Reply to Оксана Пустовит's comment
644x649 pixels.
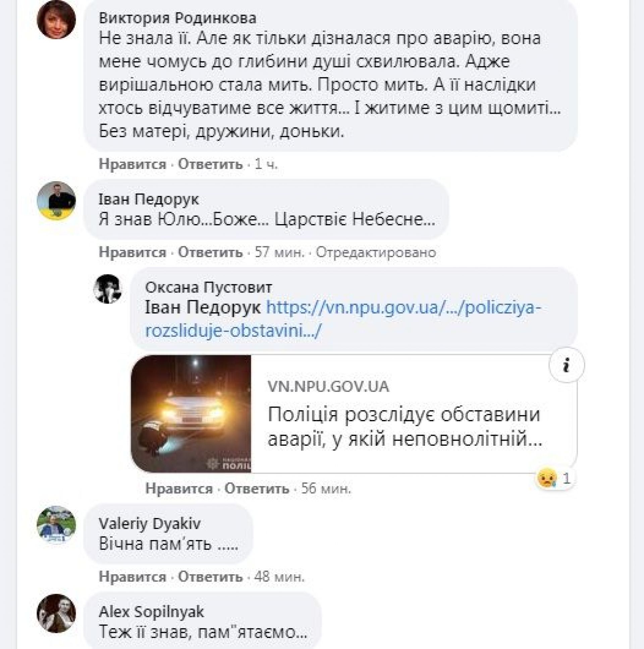(x=257, y=488)
